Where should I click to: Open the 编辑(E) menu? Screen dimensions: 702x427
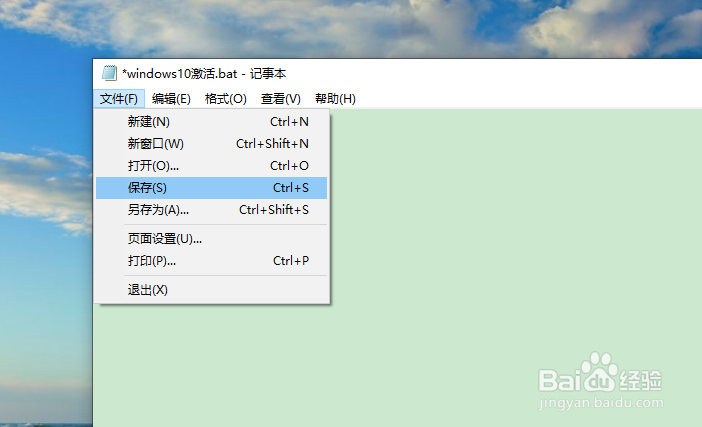pyautogui.click(x=171, y=99)
